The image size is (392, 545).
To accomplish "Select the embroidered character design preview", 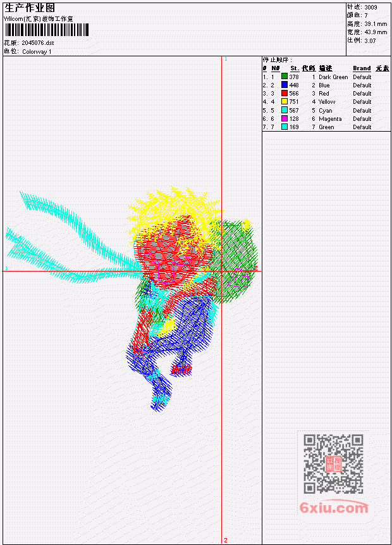I will coord(132,299).
